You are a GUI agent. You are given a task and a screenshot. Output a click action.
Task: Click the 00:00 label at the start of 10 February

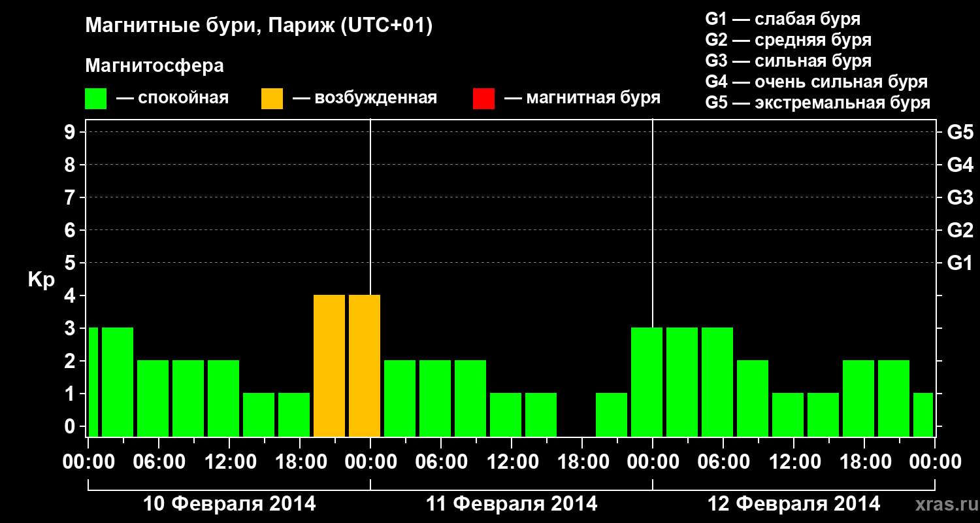(x=88, y=462)
